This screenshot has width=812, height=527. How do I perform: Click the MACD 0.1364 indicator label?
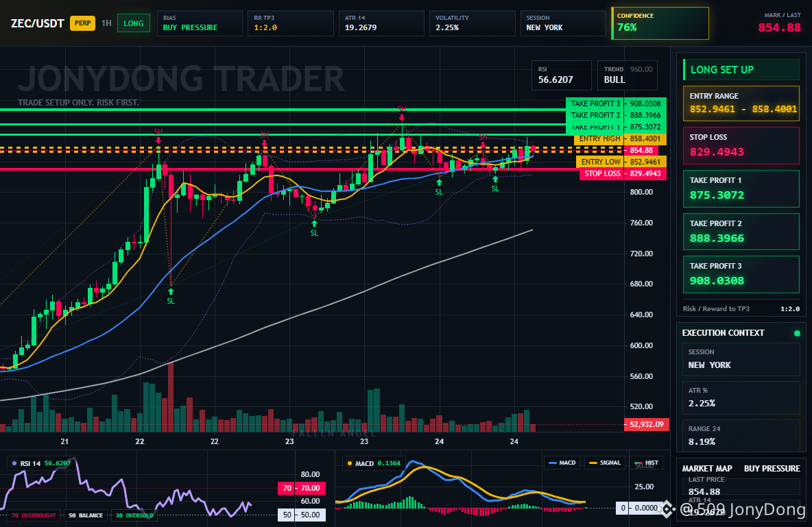[x=374, y=463]
